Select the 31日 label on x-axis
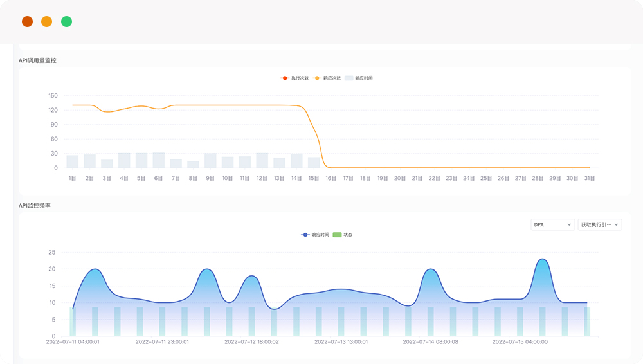 point(590,178)
